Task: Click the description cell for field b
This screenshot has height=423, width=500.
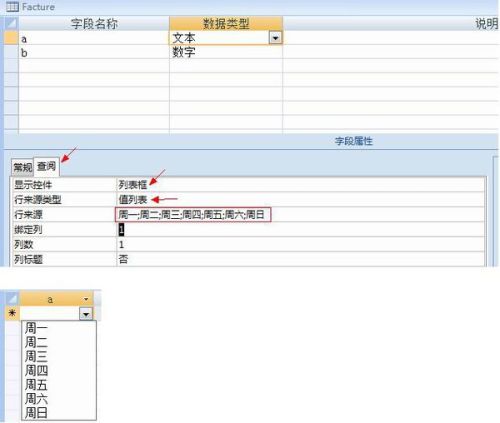Action: click(x=391, y=52)
